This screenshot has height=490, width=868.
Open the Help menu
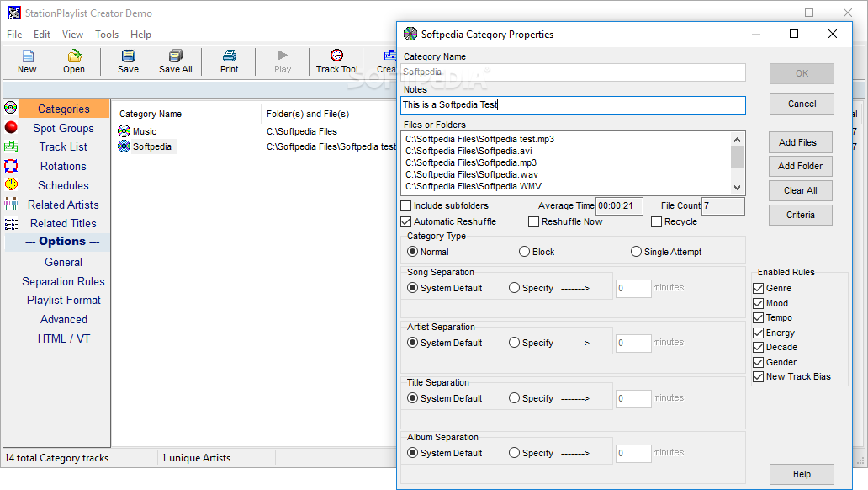click(x=140, y=35)
